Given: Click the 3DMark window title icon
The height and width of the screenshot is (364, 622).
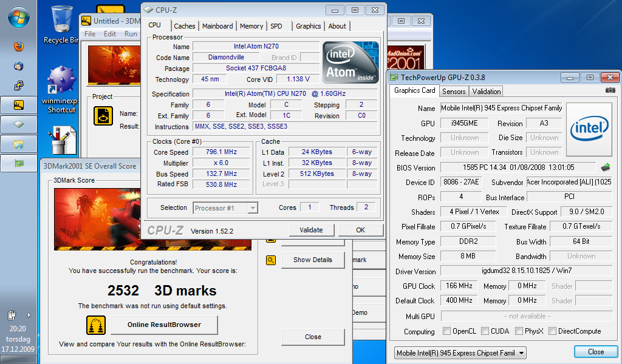Looking at the screenshot, I should click(86, 21).
